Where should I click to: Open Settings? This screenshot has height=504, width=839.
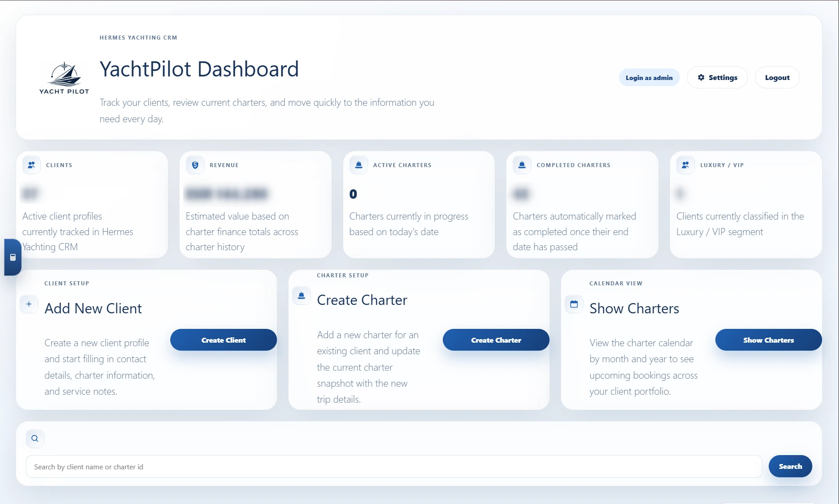[717, 78]
